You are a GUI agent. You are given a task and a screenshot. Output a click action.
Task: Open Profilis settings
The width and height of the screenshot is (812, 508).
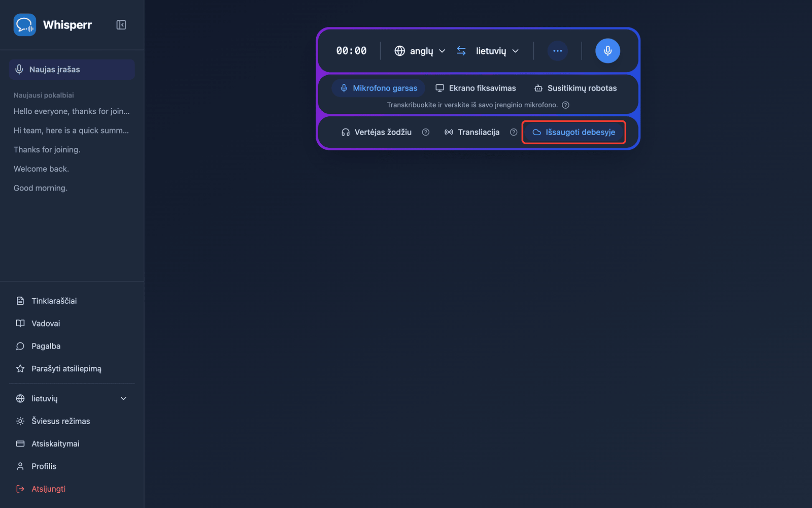click(x=72, y=466)
